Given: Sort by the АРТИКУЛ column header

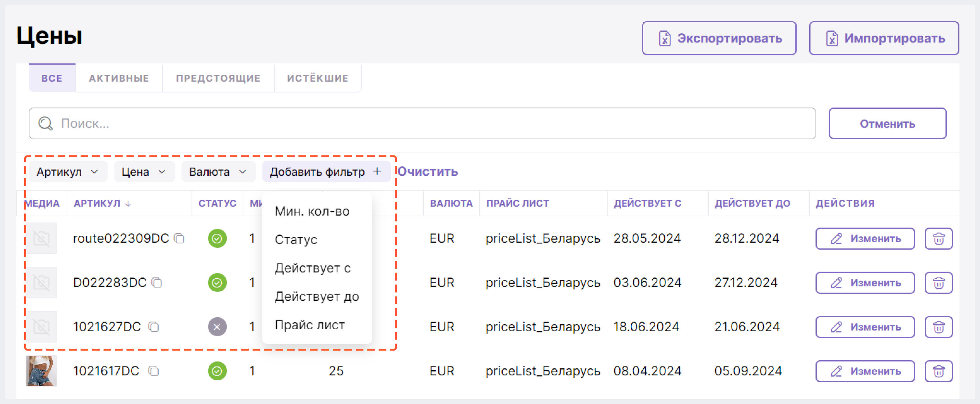Looking at the screenshot, I should (x=97, y=203).
